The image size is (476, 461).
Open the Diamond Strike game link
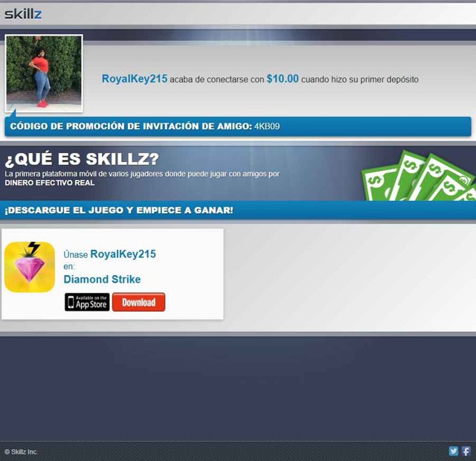click(x=102, y=280)
